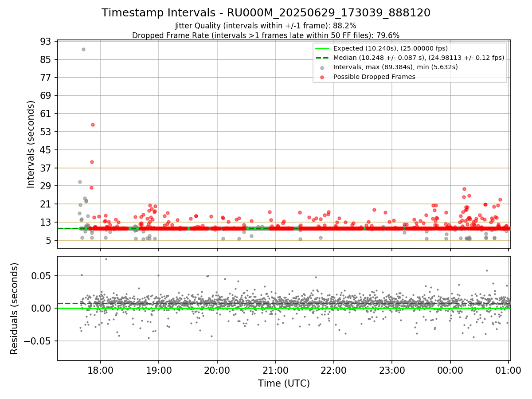Click the x-axis tick label "22:00"
This screenshot has width=532, height=399.
pyautogui.click(x=334, y=371)
